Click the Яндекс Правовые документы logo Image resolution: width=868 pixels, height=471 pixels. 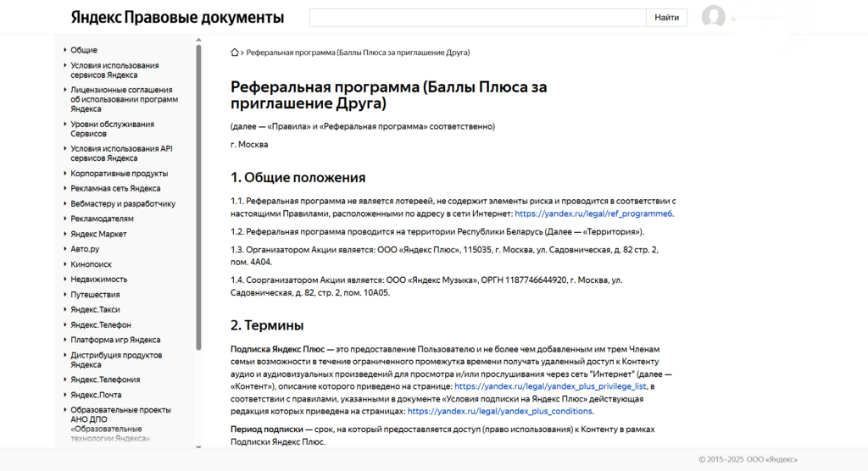tap(177, 18)
